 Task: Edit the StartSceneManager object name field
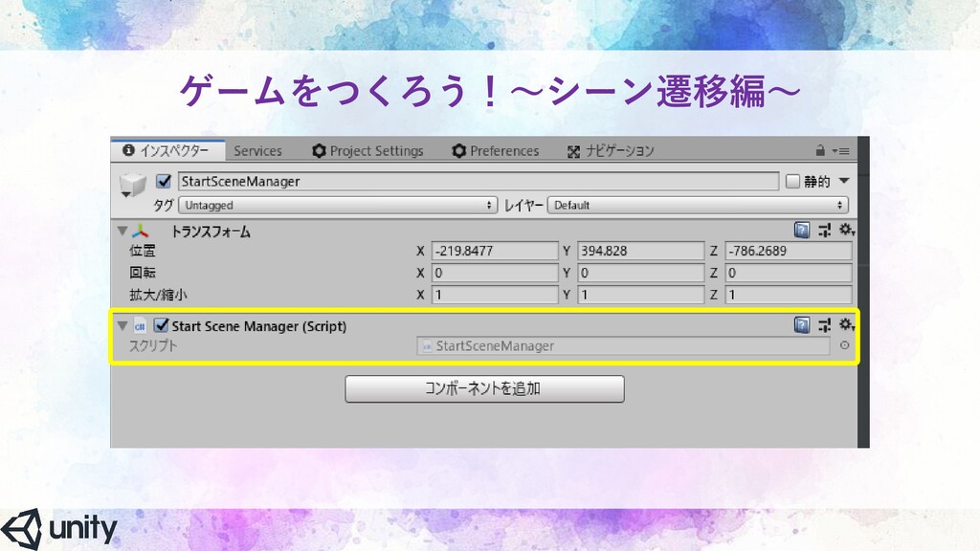click(479, 181)
